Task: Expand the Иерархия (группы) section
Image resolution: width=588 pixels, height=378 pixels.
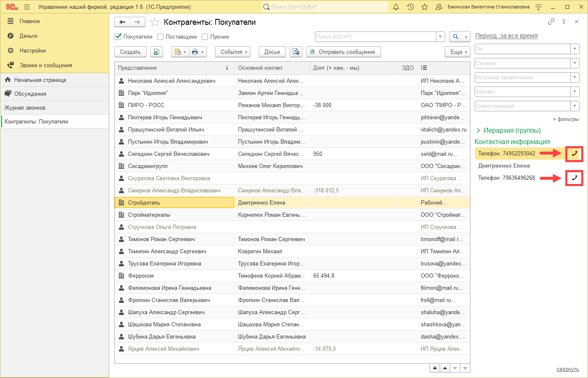Action: pyautogui.click(x=478, y=131)
